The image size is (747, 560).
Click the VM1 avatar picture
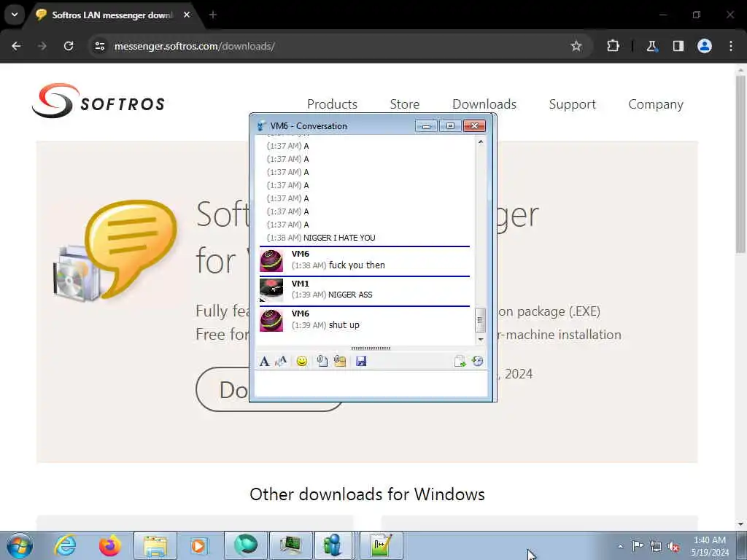271,290
